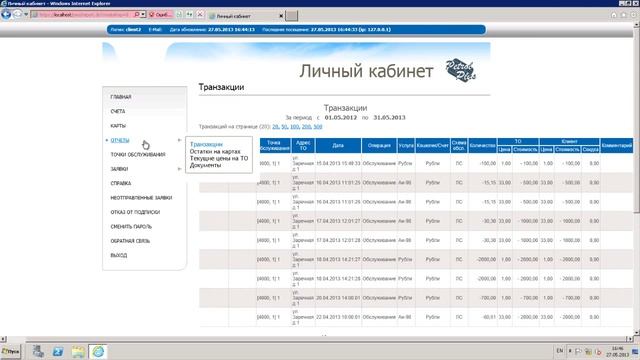Click the Адрес ТО column header
The image size is (640, 360).
coord(303,146)
